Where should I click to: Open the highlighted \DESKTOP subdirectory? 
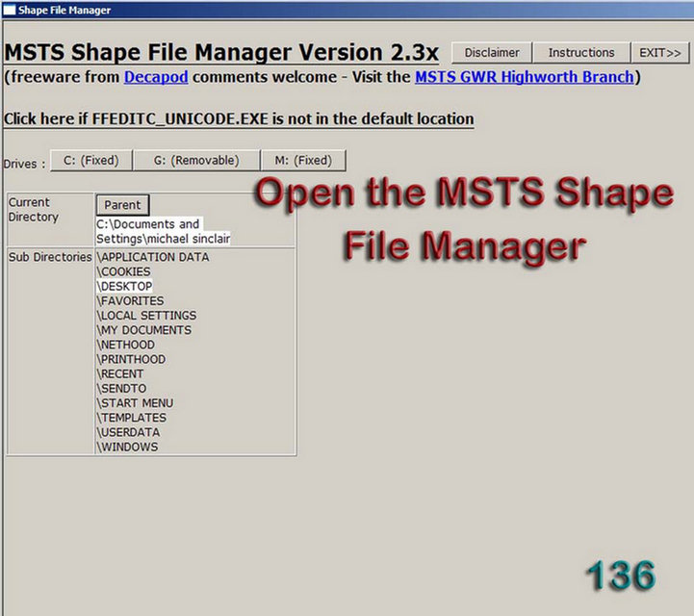point(124,286)
